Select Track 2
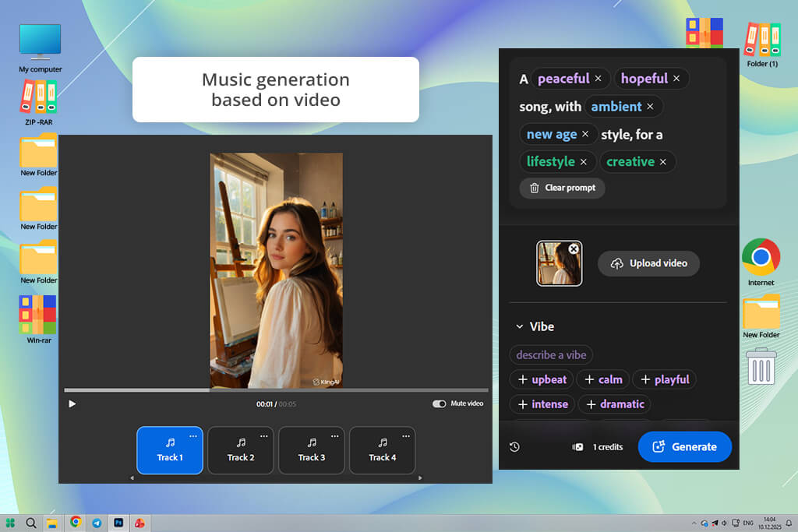Viewport: 798px width, 532px height. (x=241, y=451)
